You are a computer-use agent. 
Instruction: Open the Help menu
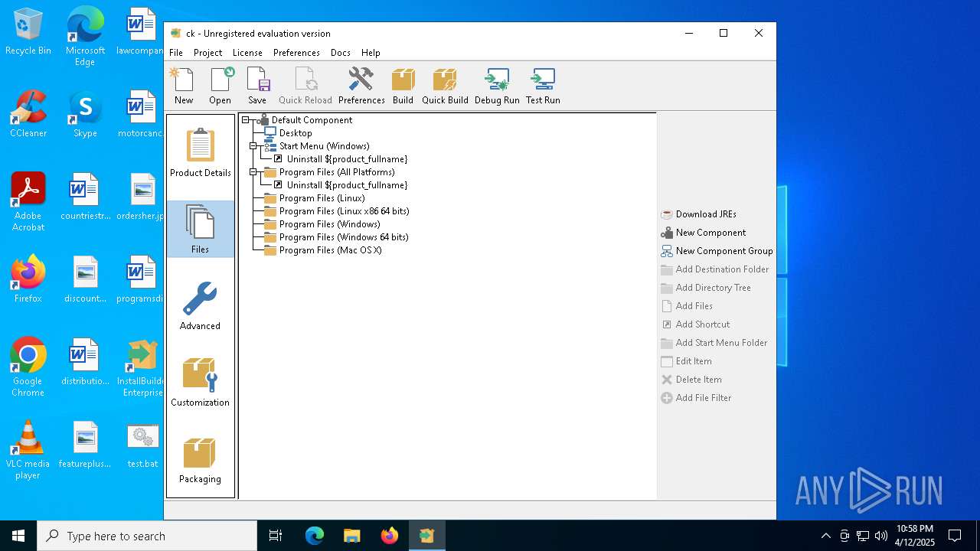(x=371, y=53)
